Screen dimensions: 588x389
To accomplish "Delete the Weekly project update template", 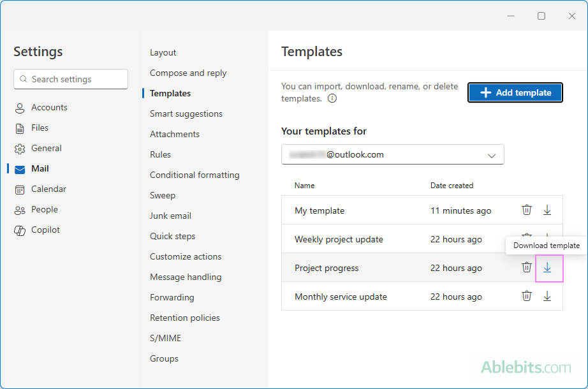I will click(526, 239).
